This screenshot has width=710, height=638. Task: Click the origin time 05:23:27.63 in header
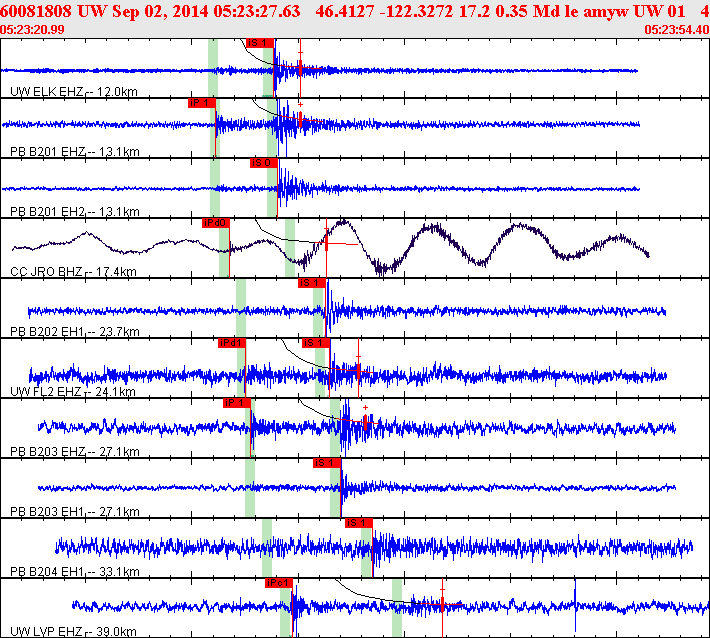pos(257,11)
